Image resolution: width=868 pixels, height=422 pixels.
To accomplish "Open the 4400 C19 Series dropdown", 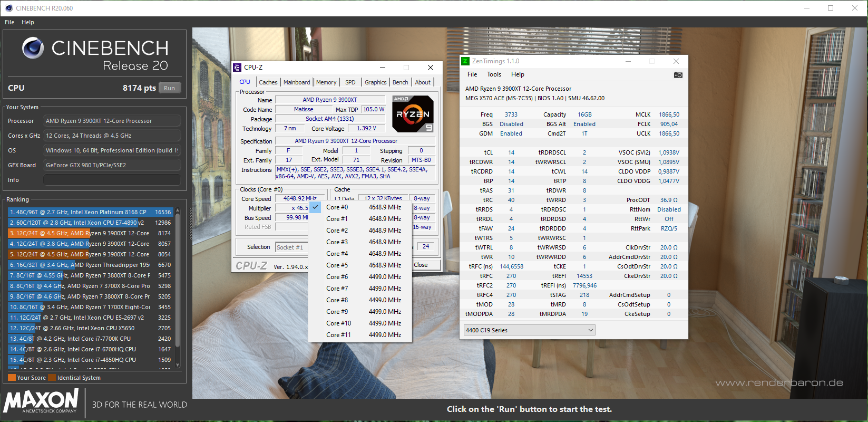I will pos(529,330).
